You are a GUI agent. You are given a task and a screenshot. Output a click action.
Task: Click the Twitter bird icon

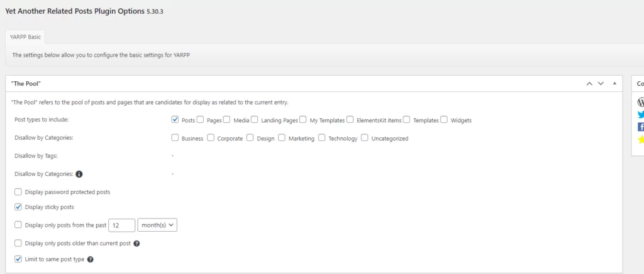(640, 115)
